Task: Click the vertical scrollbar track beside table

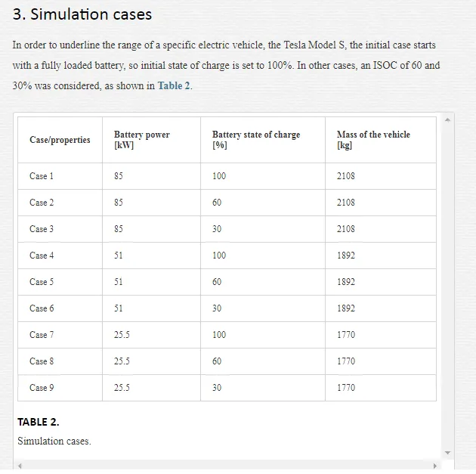Action: [x=447, y=287]
